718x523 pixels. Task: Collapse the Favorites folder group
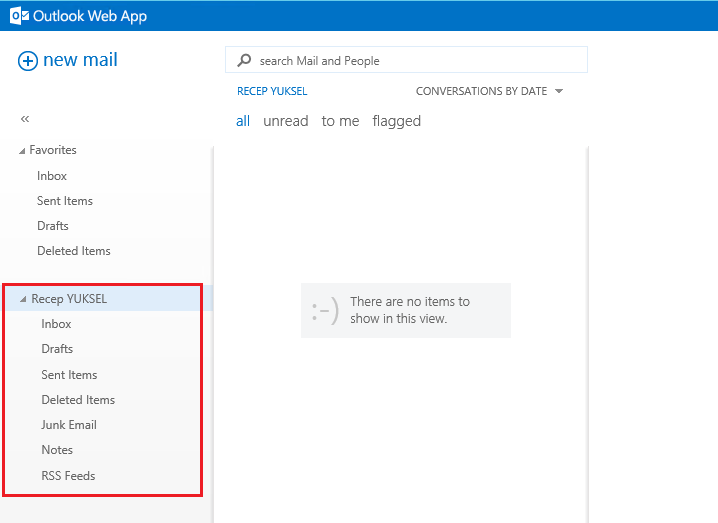point(22,151)
